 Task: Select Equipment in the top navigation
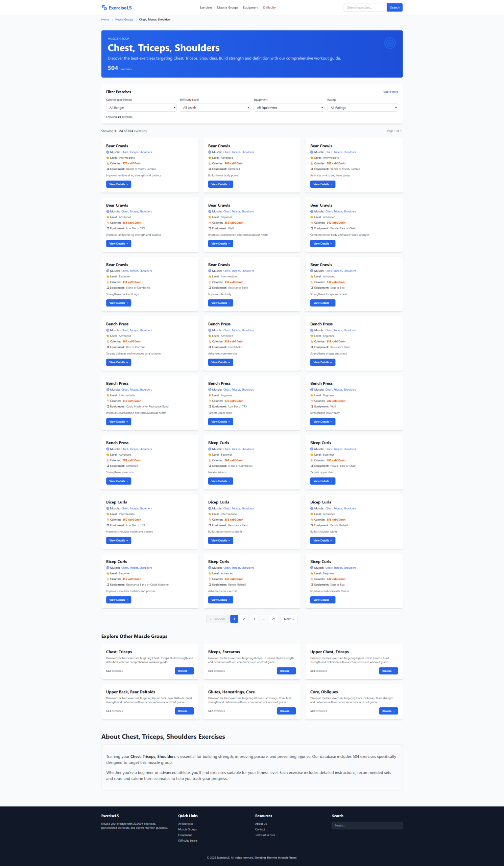point(250,7)
